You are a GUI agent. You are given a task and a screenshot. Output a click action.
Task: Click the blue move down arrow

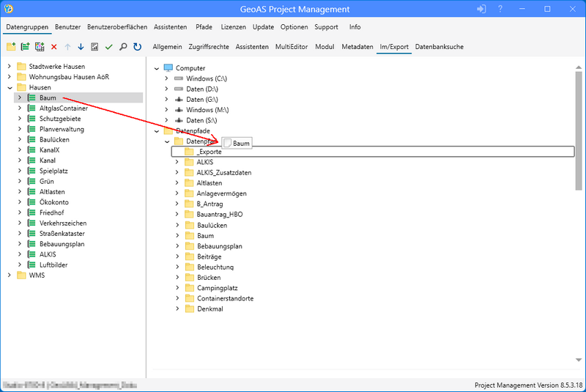81,47
